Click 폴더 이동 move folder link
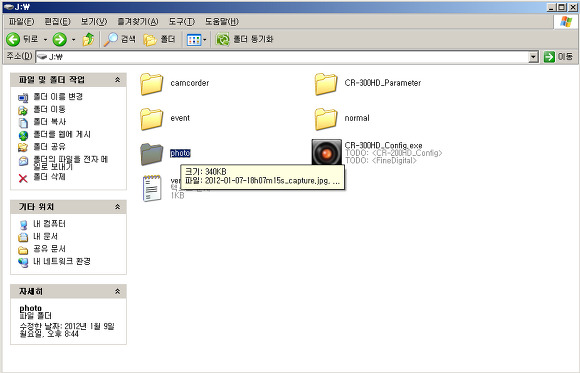 [50, 109]
